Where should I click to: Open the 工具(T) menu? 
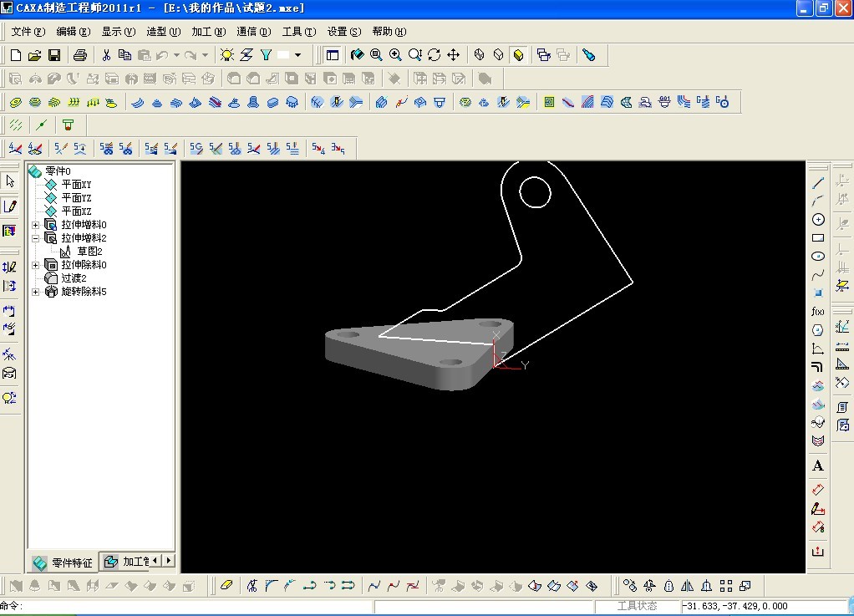pyautogui.click(x=299, y=32)
